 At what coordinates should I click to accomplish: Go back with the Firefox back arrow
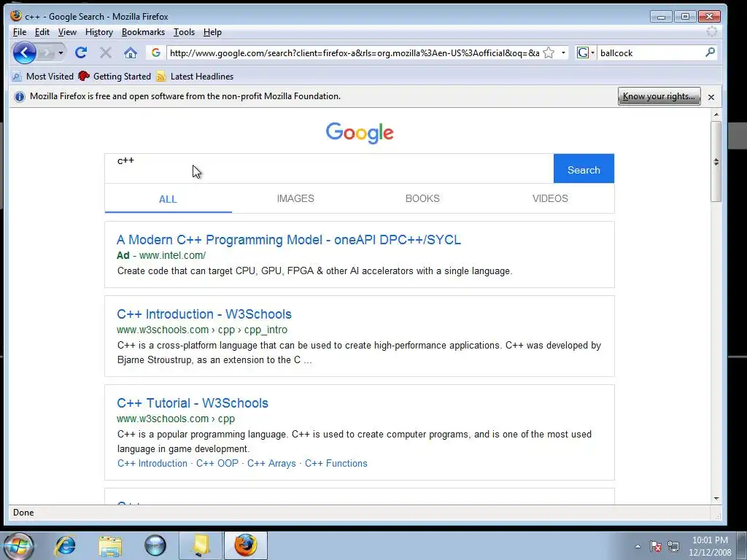(x=24, y=52)
